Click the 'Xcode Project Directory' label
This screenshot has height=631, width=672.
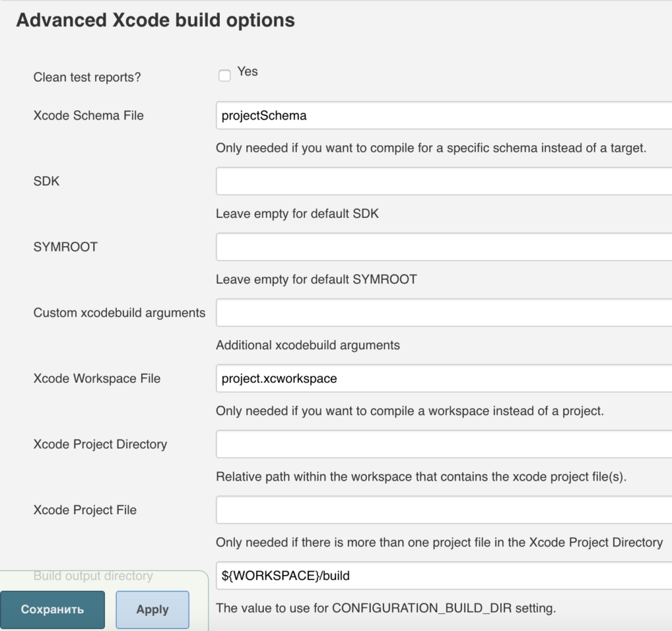point(100,444)
